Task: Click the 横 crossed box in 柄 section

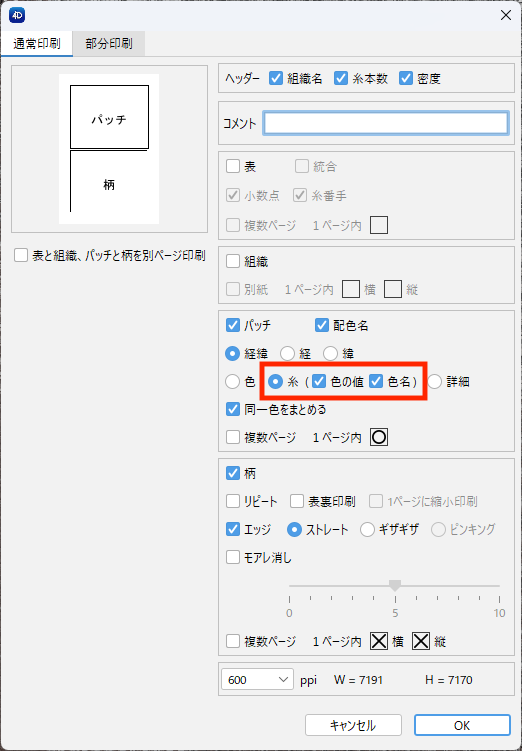Action: (379, 641)
